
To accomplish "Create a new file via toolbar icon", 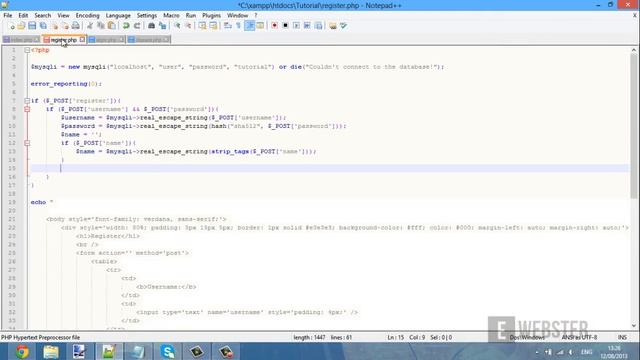I will point(11,26).
